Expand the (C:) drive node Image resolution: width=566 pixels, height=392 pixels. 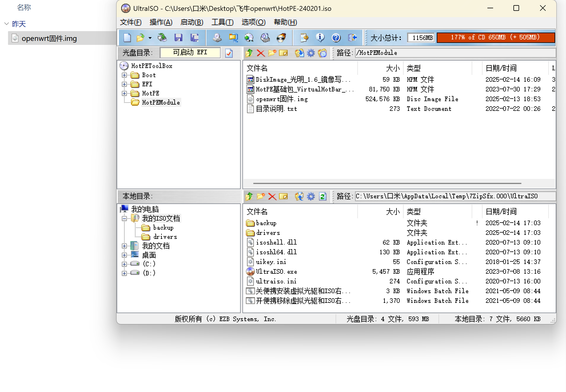tap(124, 264)
